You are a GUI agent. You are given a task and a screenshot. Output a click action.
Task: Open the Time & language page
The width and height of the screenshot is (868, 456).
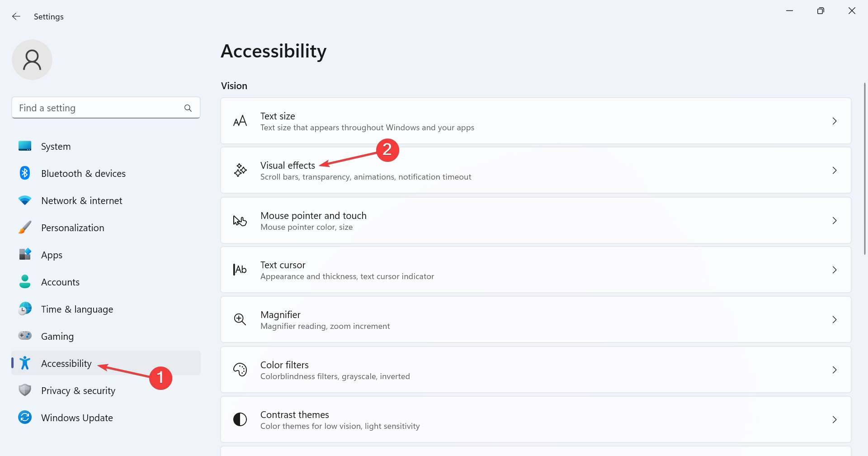click(x=77, y=309)
